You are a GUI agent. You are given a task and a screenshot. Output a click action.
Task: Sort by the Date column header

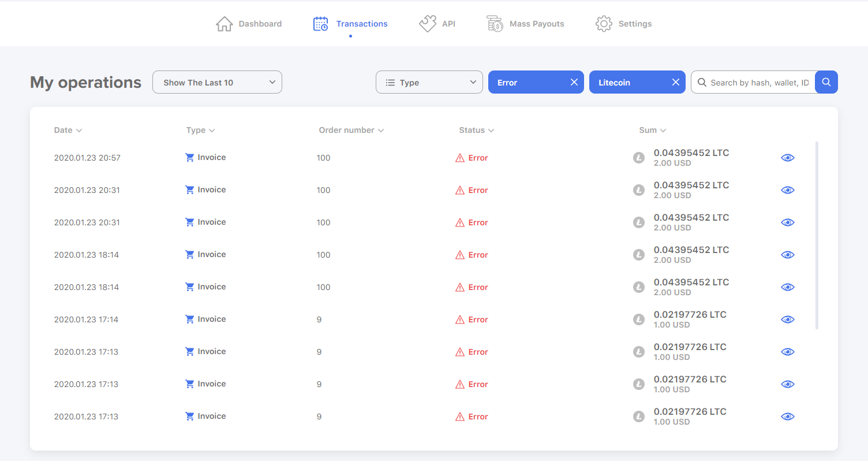point(68,130)
